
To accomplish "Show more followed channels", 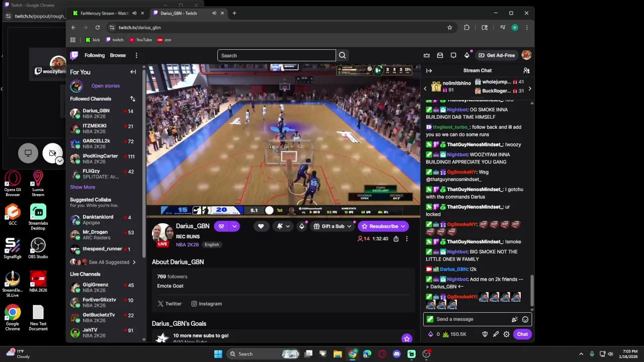I will (x=83, y=187).
